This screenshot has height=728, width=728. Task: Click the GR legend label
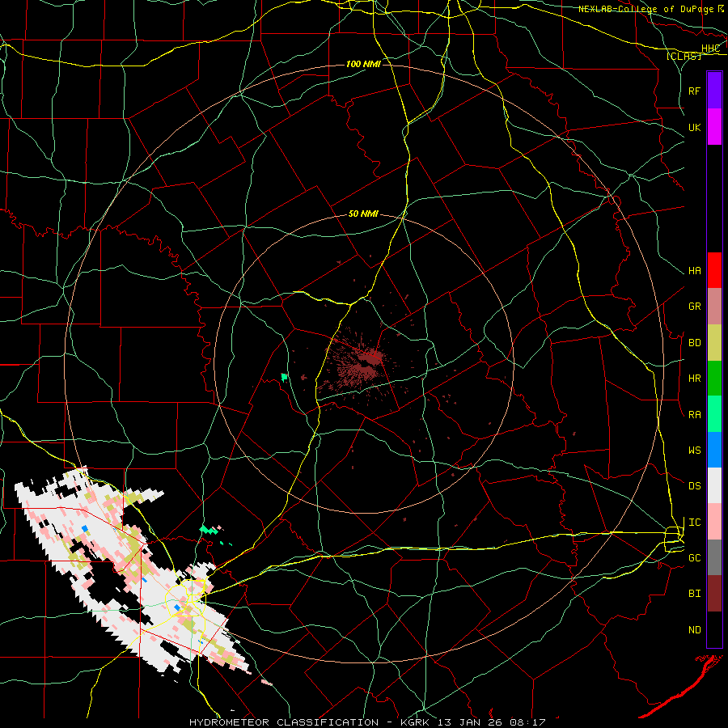(x=694, y=307)
